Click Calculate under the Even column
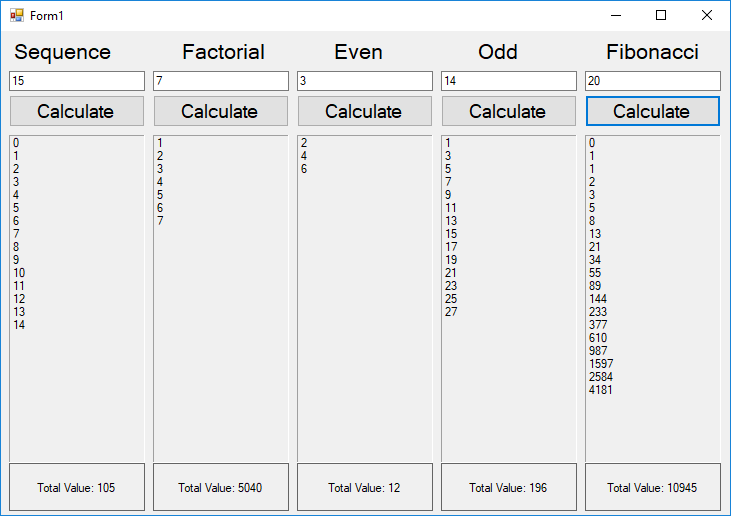This screenshot has height=516, width=731. tap(365, 111)
